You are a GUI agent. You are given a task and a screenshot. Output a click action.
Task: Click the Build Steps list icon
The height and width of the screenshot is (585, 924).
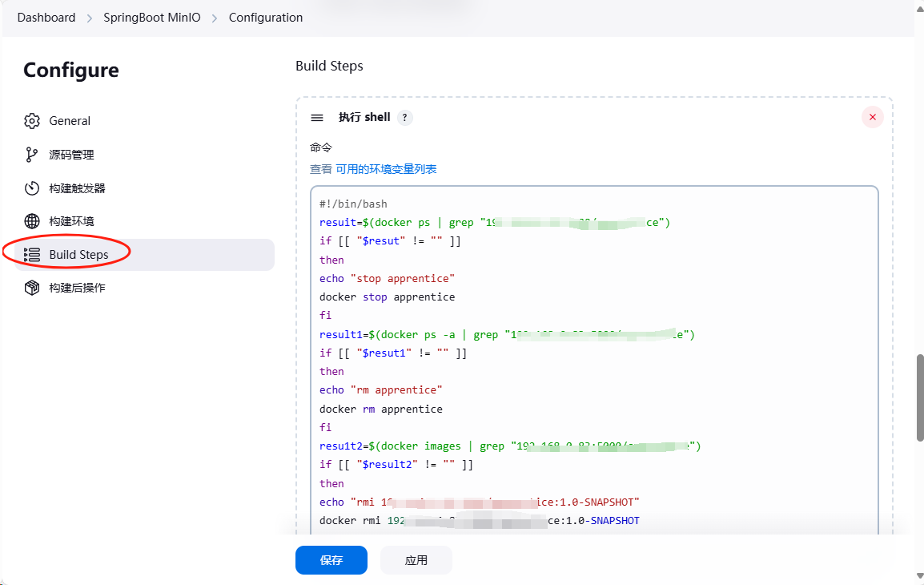pyautogui.click(x=32, y=255)
